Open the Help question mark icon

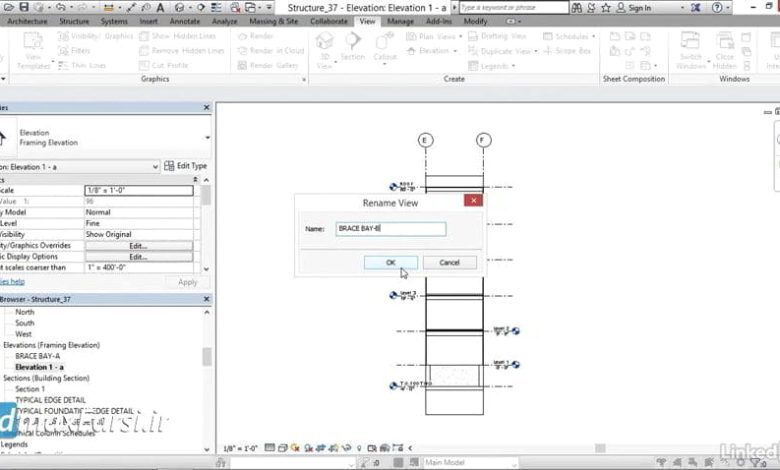click(x=716, y=7)
